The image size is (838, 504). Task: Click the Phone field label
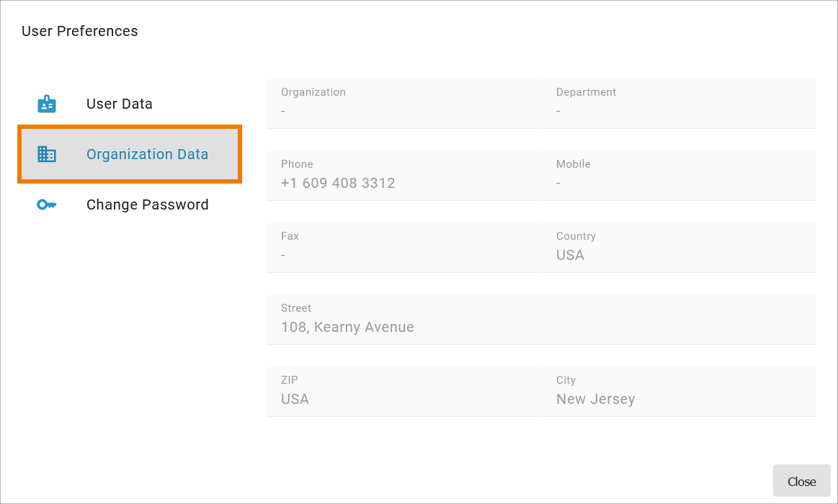(297, 164)
